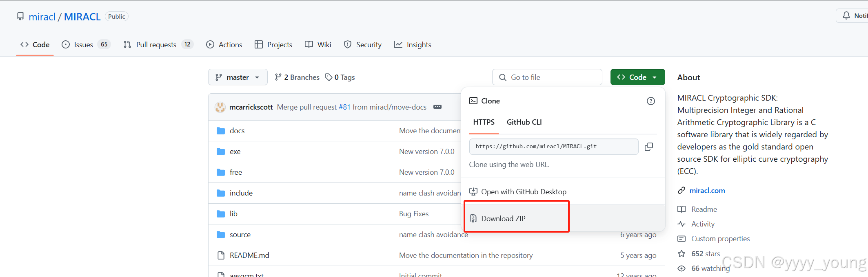Select the Code tab
Image resolution: width=868 pixels, height=277 pixels.
click(x=35, y=44)
